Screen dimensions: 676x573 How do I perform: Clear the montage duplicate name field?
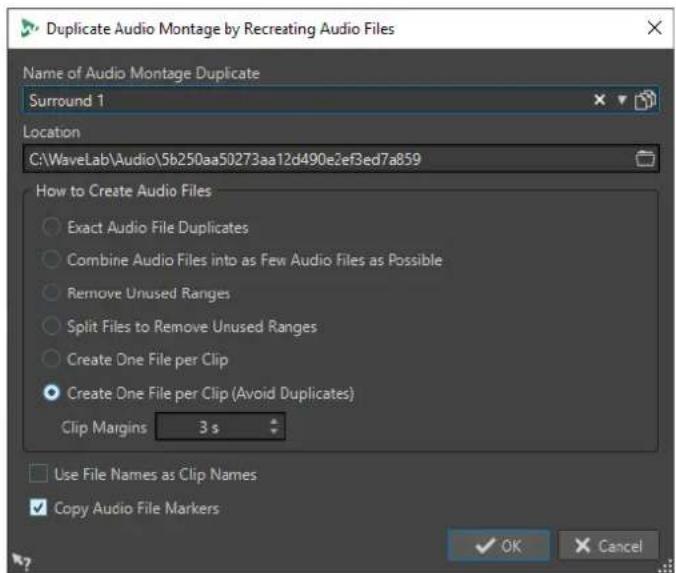[599, 100]
